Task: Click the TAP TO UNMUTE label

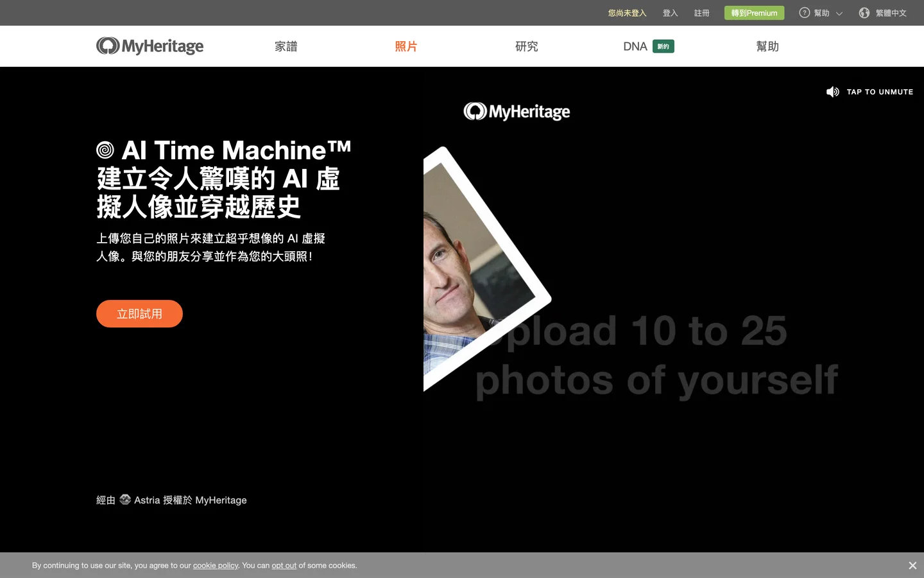Action: click(880, 92)
